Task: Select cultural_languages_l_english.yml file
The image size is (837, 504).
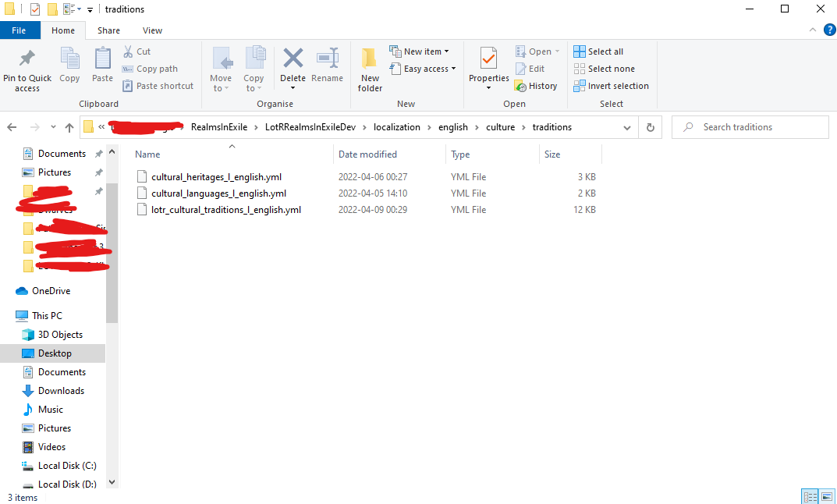Action: point(218,193)
